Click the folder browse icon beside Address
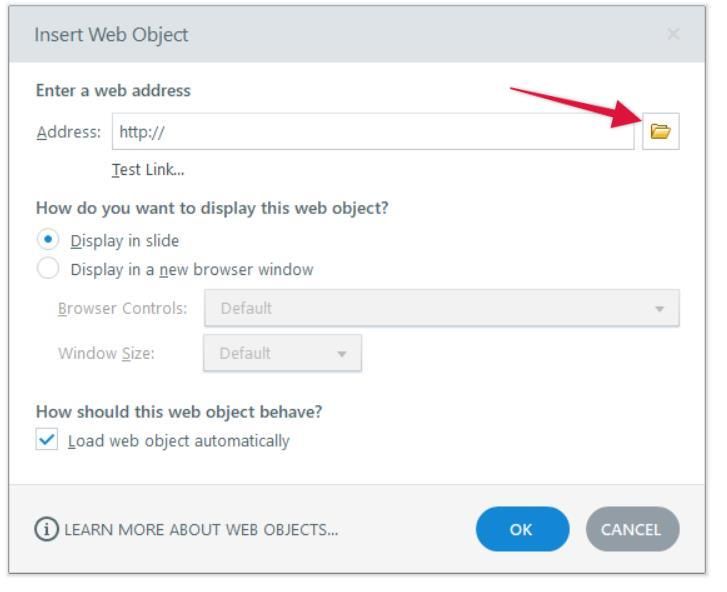The image size is (727, 592). (x=660, y=131)
